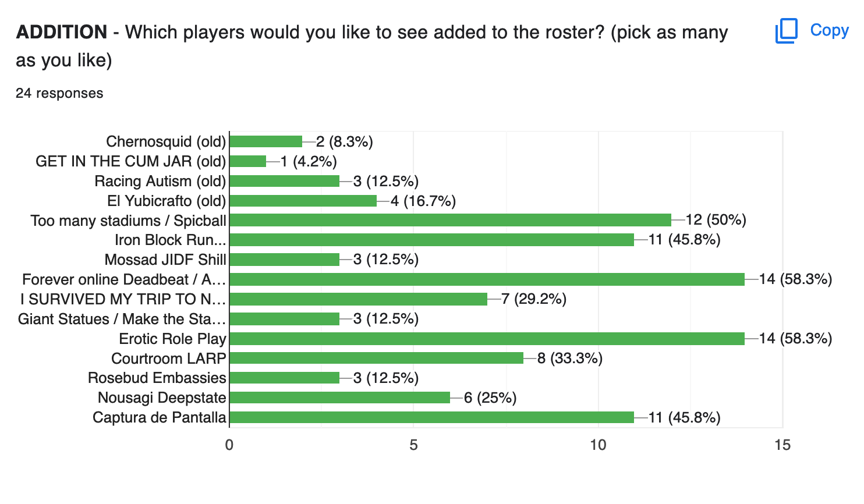Click the El Yubicrafto (old) bar

pyautogui.click(x=303, y=201)
